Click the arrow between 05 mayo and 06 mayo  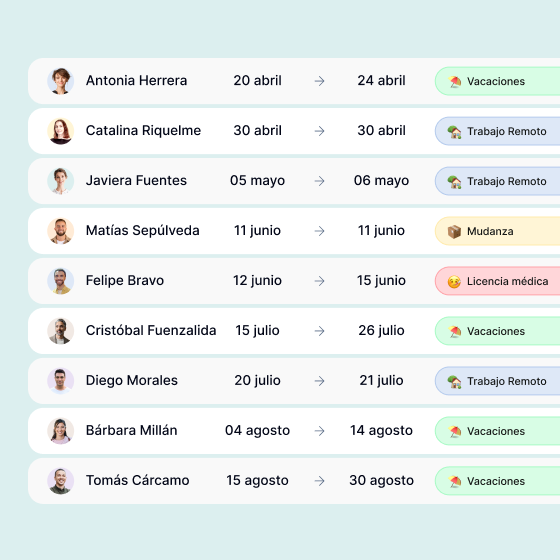319,181
